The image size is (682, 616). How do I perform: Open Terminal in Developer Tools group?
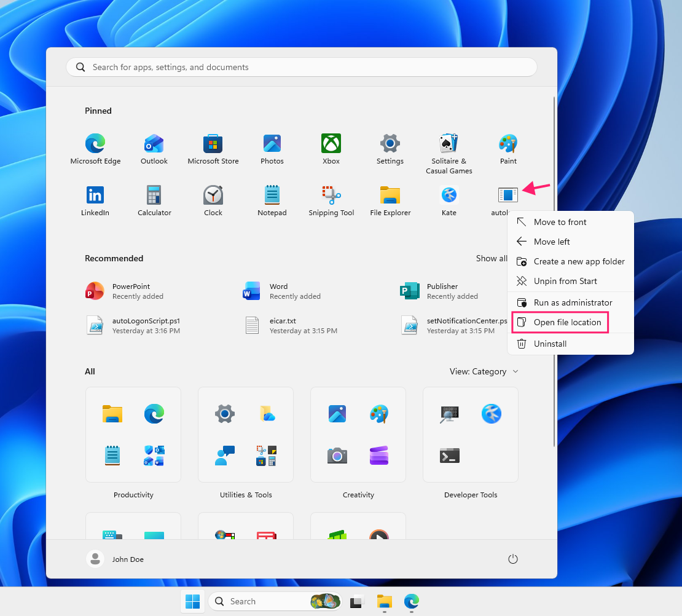(449, 456)
